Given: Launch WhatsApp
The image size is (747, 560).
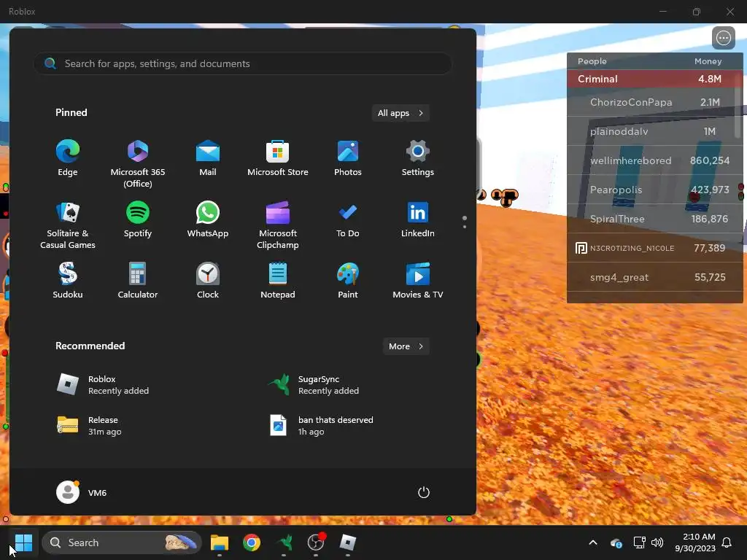Looking at the screenshot, I should coord(208,219).
